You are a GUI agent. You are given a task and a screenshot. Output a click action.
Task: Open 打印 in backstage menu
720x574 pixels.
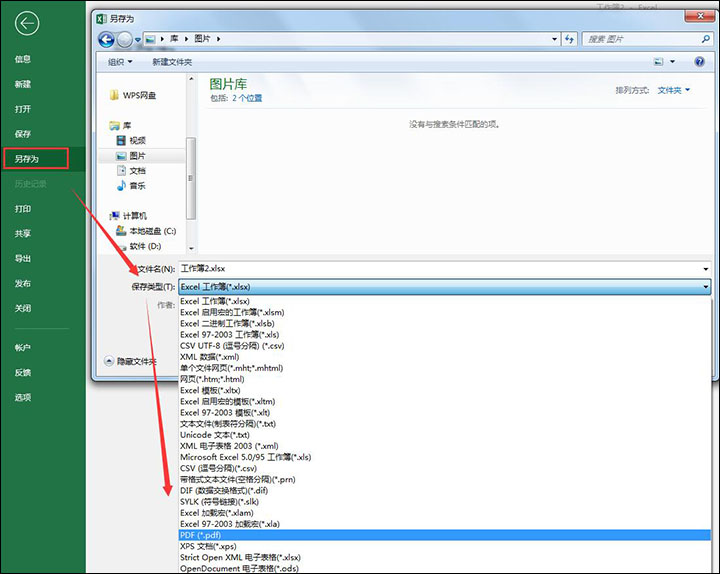click(x=22, y=208)
